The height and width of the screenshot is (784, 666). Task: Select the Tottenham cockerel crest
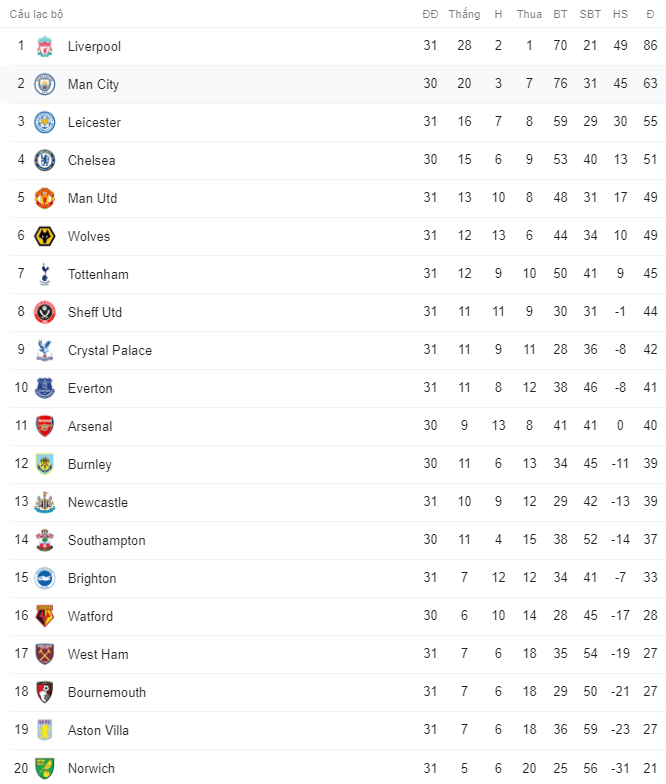point(44,275)
